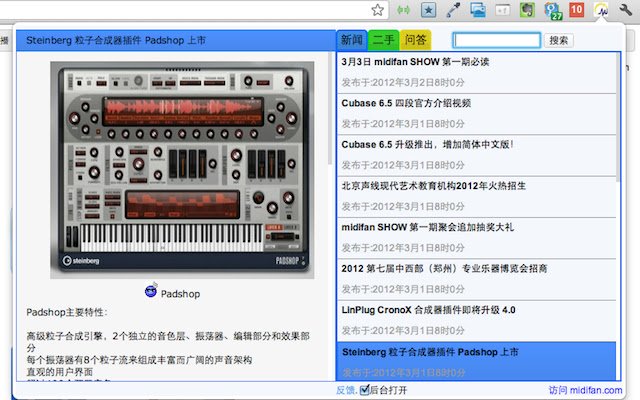Screen dimensions: 640x400
Task: Click the article title Steinberg 粒子合成器插件 Padshop 上市
Action: [x=116, y=40]
